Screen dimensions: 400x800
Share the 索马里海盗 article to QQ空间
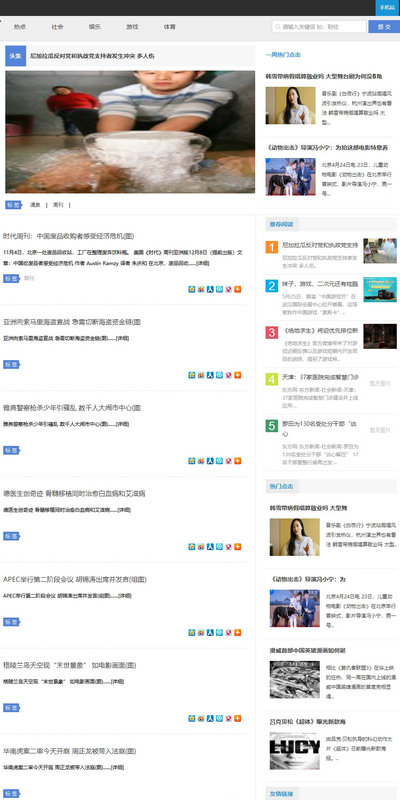coord(192,375)
